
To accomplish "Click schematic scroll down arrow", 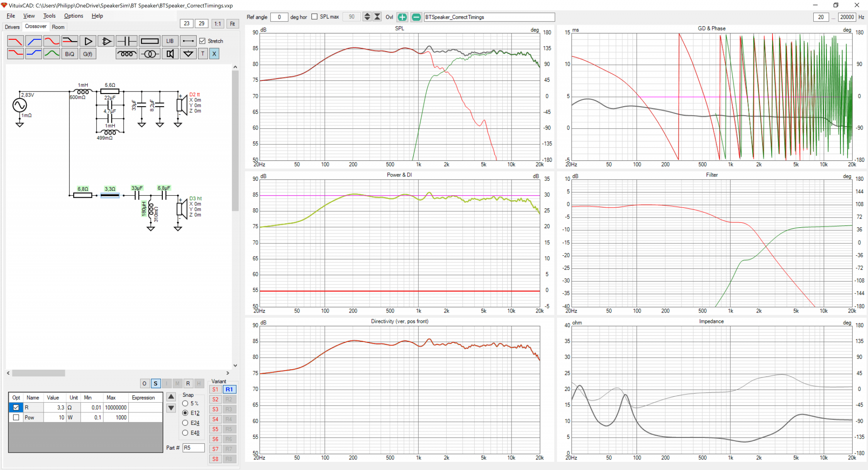I will click(x=235, y=365).
